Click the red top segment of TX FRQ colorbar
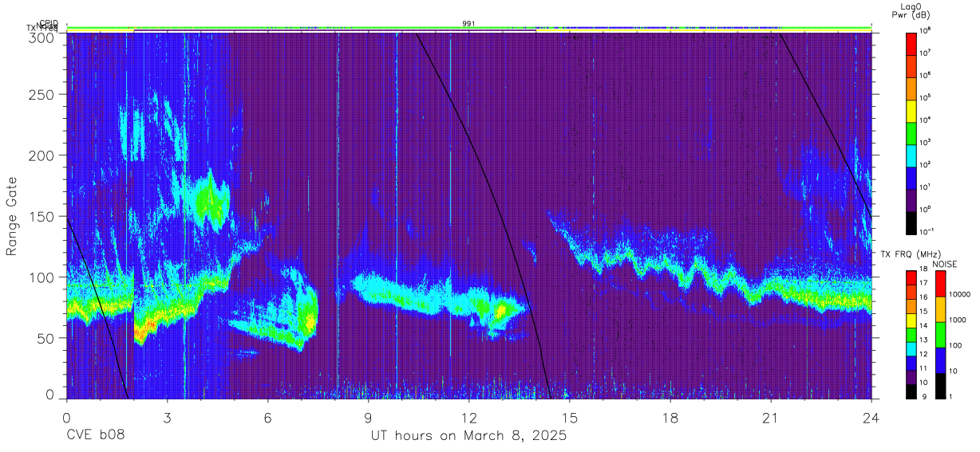The height and width of the screenshot is (452, 980). pos(911,278)
